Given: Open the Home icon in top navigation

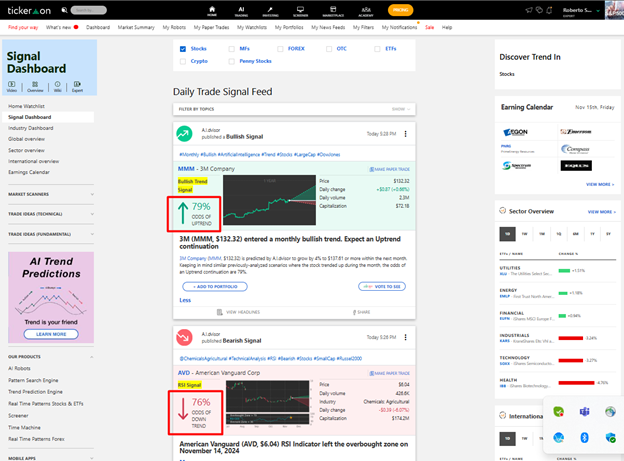Looking at the screenshot, I should 212,11.
